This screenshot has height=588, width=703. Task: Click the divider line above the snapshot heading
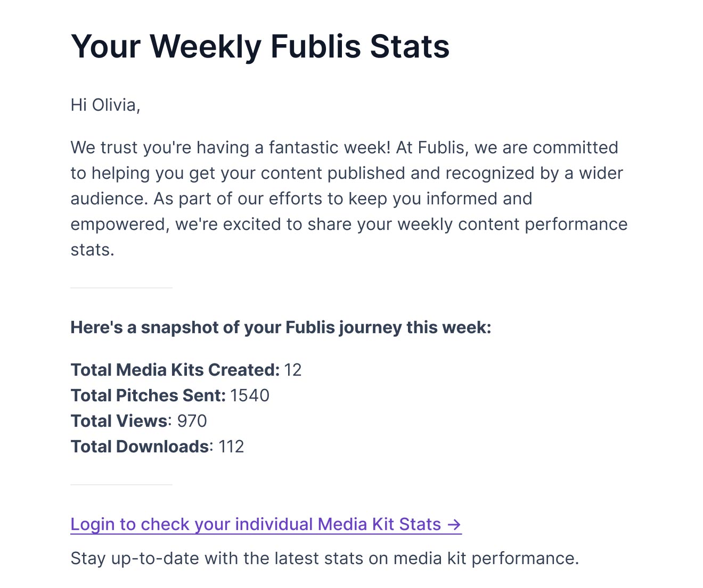coord(121,288)
